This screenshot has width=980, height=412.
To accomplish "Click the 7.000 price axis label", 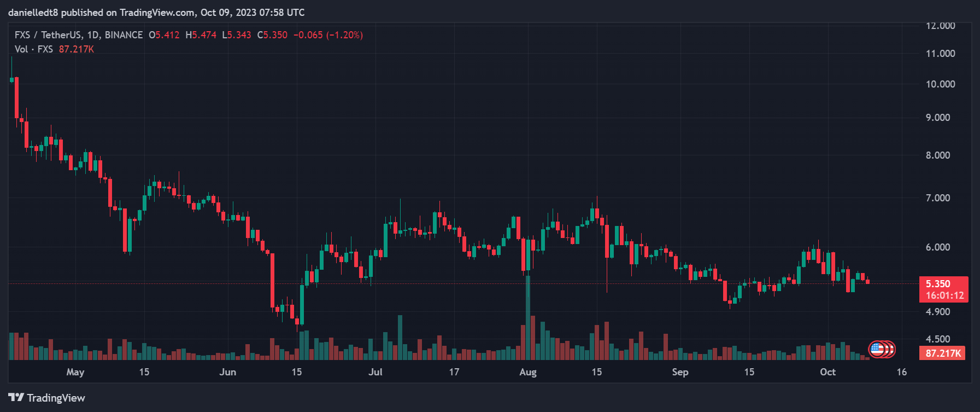I will click(x=938, y=198).
